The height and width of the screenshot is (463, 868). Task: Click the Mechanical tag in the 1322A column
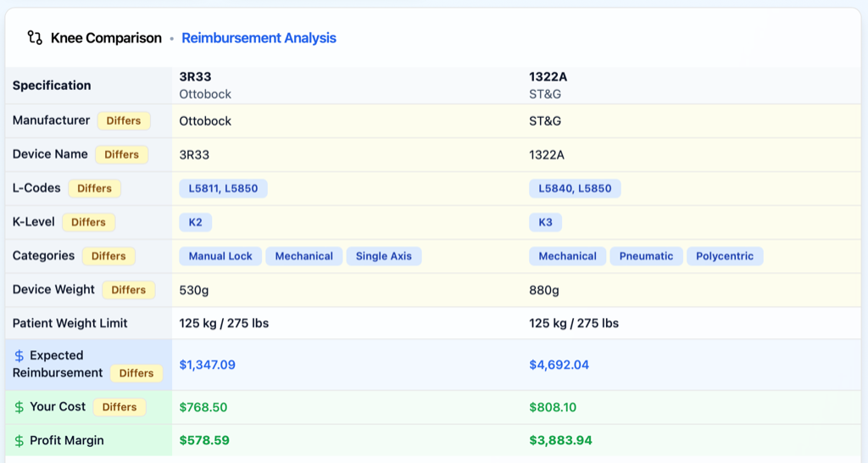click(567, 256)
